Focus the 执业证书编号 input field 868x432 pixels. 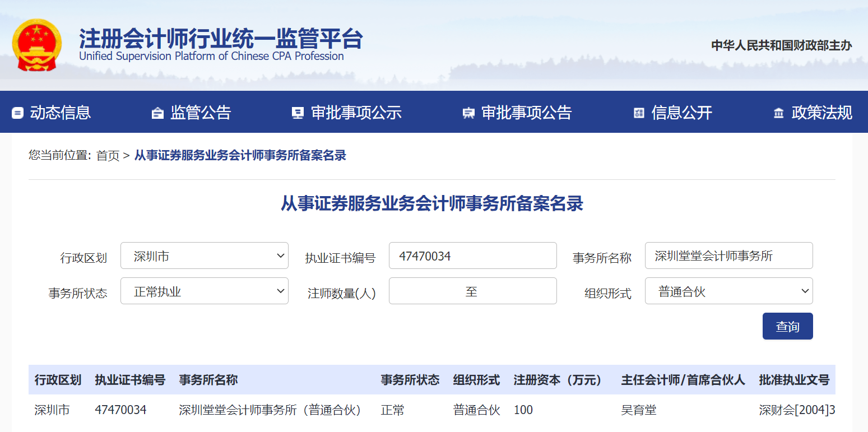[472, 256]
